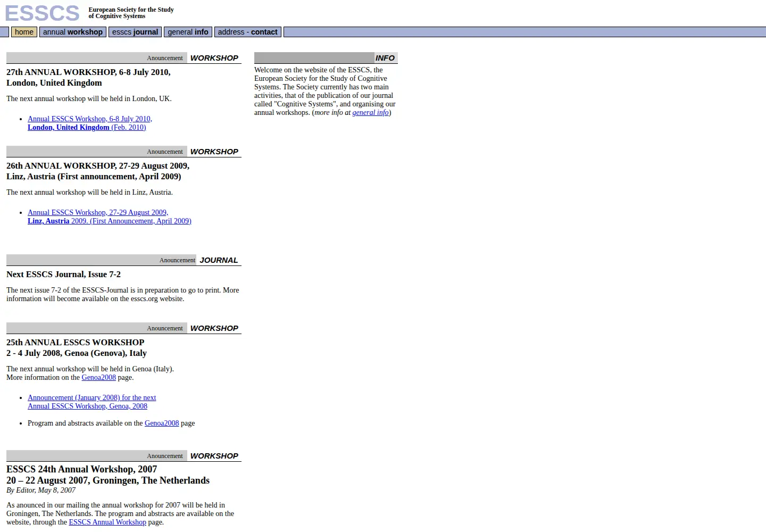Open Genoa2008 link in More information line
The height and width of the screenshot is (532, 766).
point(98,377)
